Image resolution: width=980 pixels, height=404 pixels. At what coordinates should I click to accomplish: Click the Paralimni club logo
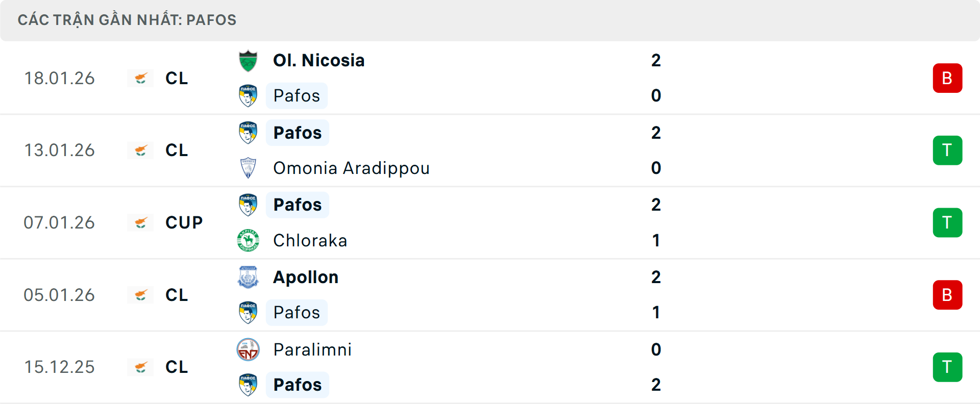pyautogui.click(x=248, y=349)
